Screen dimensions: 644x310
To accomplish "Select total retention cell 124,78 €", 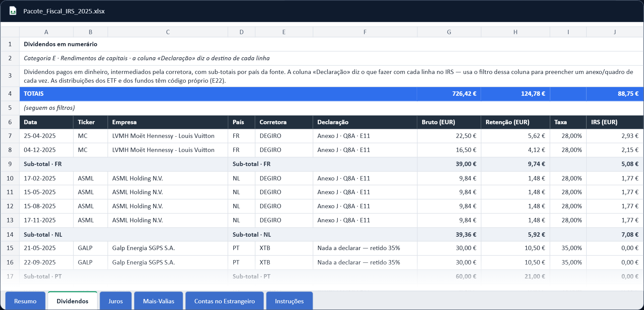I will coord(515,94).
